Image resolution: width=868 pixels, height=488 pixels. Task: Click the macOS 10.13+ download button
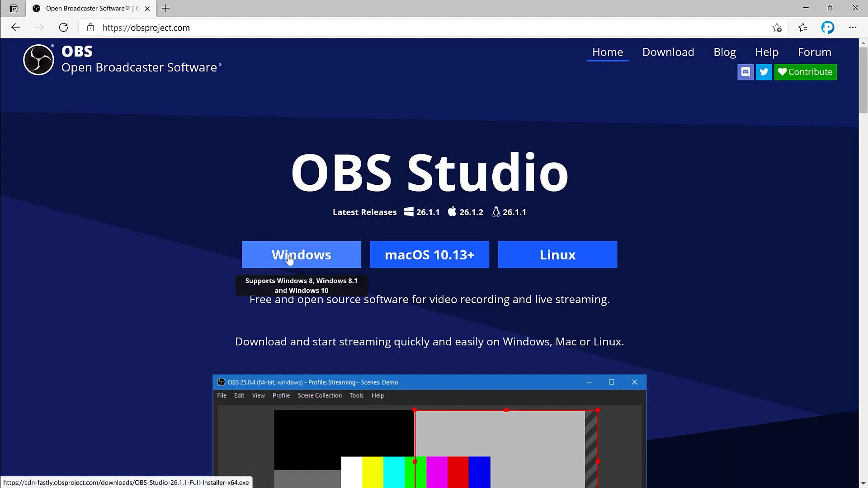(x=429, y=254)
